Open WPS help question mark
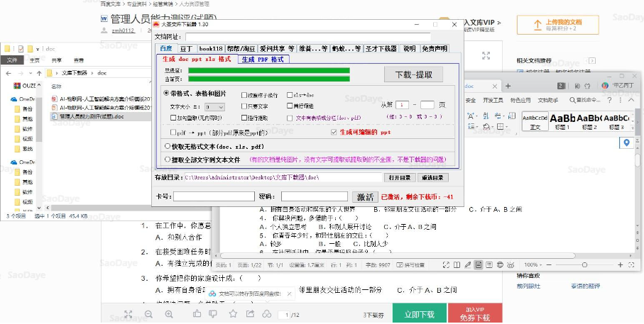Viewport: 644px width, 324px height. tap(609, 100)
